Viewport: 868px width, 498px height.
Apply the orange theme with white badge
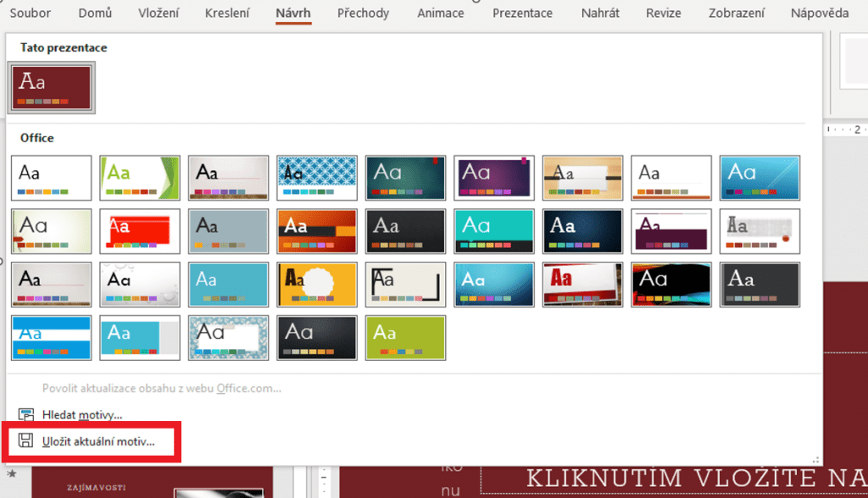coord(317,285)
